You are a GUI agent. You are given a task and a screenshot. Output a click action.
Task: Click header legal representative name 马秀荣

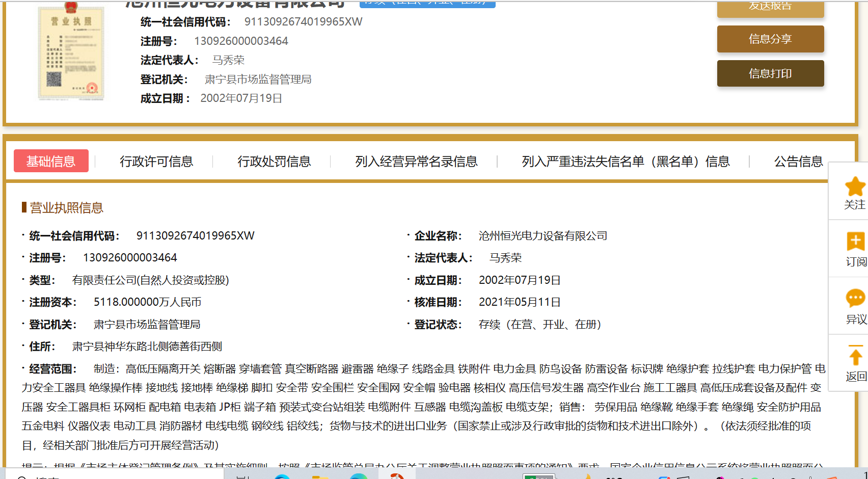228,60
